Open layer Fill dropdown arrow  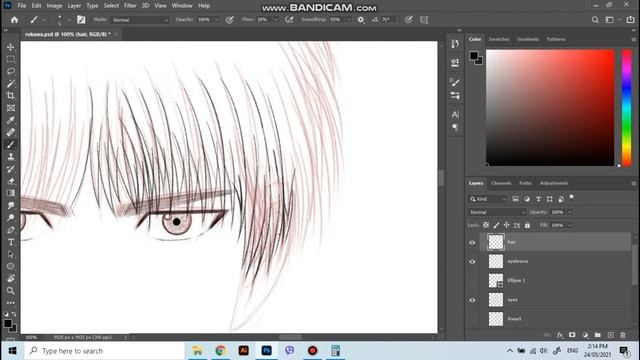(x=570, y=225)
